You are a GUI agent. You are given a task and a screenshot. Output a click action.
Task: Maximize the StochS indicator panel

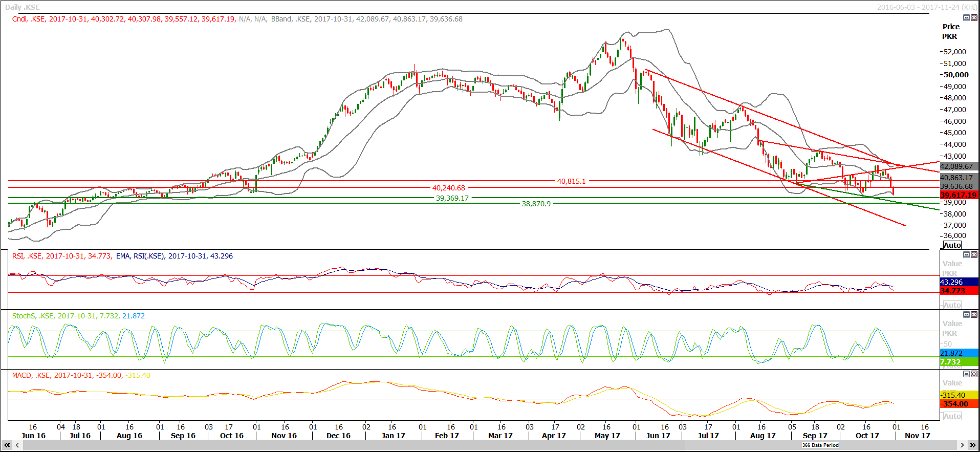966,315
